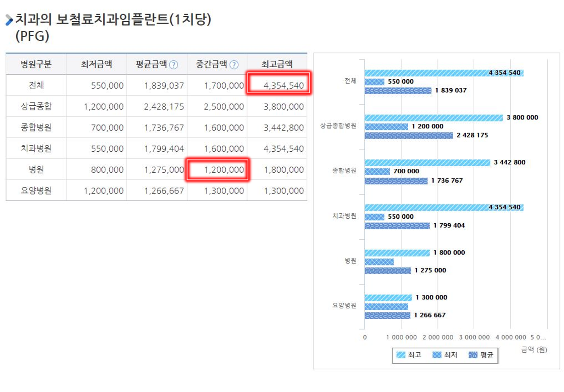Select the 상급종합 row label in table
This screenshot has height=392, width=564.
click(x=36, y=106)
